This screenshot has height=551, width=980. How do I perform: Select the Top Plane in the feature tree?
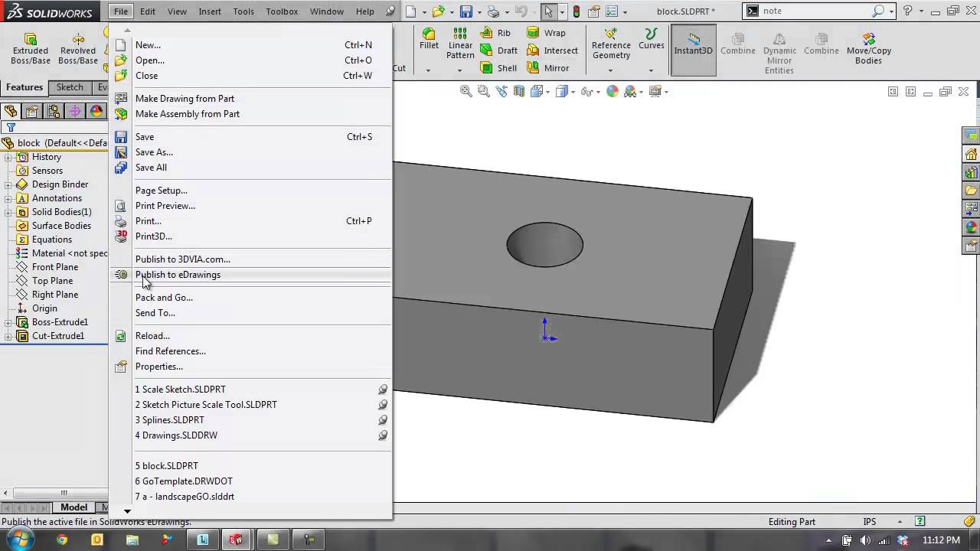click(52, 281)
